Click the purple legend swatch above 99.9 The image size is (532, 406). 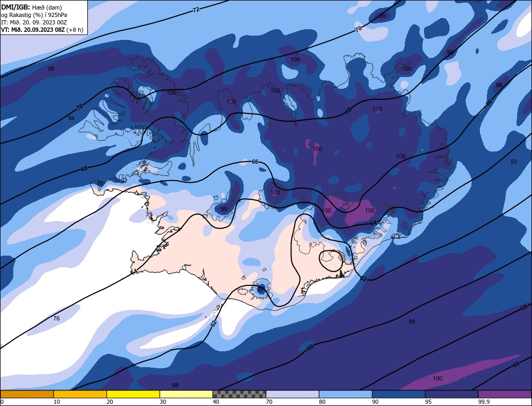pos(505,394)
